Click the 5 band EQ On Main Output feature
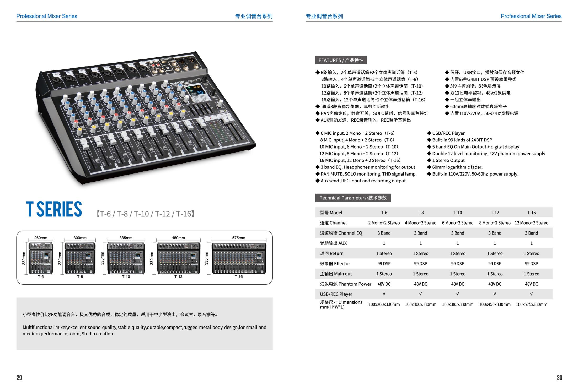The height and width of the screenshot is (392, 578). [473, 147]
